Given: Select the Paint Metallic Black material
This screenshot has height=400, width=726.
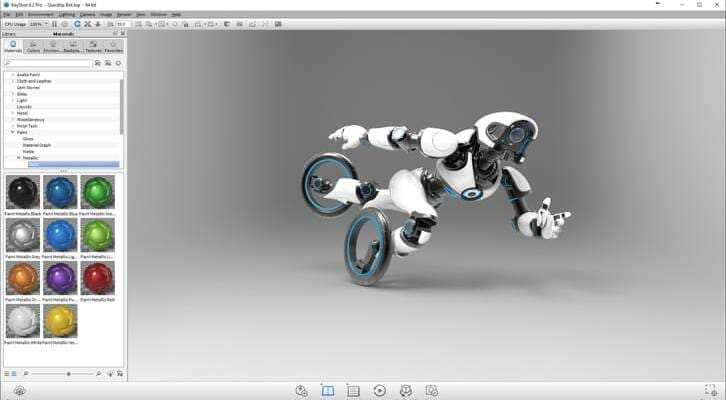Looking at the screenshot, I should (23, 192).
